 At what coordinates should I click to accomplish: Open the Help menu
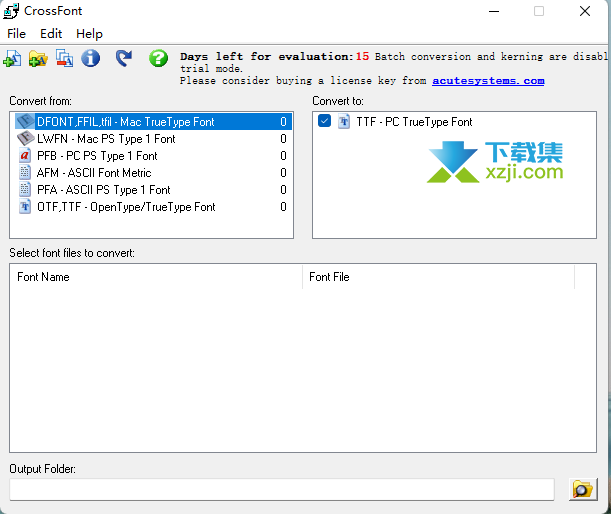[89, 34]
